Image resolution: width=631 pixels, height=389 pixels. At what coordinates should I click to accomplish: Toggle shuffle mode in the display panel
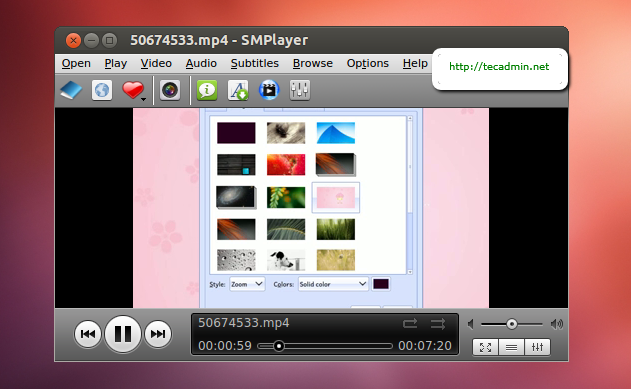pos(438,323)
